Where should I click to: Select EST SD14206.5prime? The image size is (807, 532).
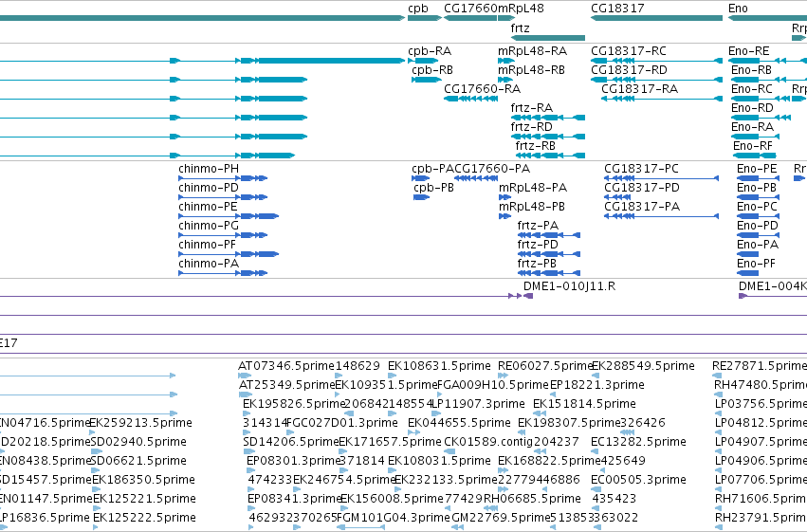[291, 443]
